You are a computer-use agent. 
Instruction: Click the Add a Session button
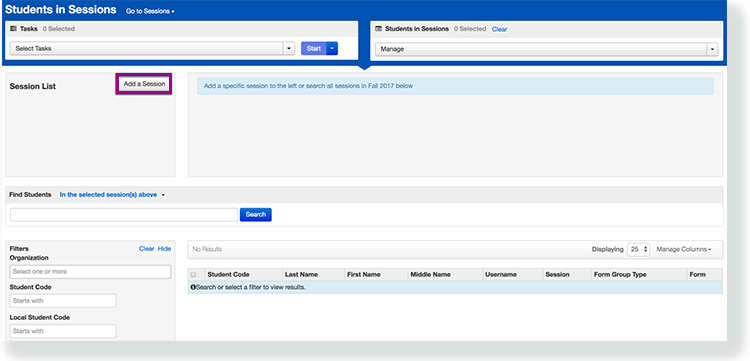(144, 84)
